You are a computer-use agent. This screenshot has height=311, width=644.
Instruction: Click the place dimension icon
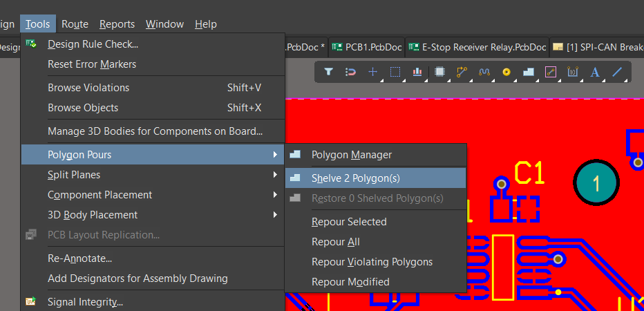[x=573, y=72]
